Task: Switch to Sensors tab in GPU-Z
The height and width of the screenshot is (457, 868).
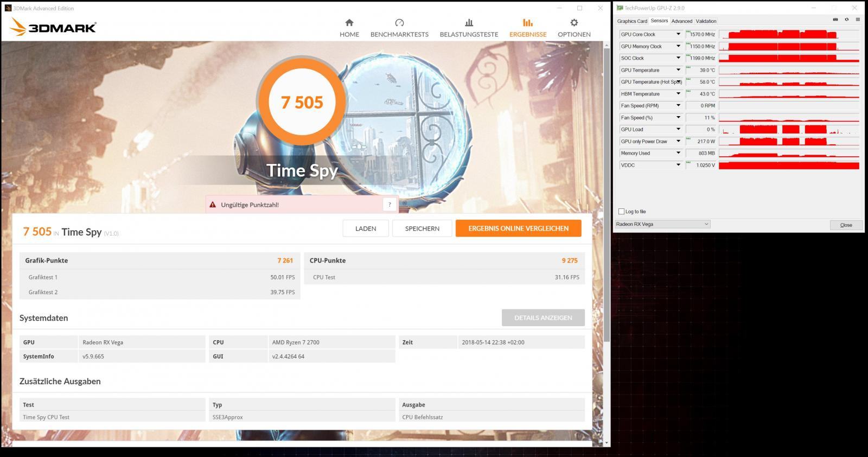Action: click(659, 21)
